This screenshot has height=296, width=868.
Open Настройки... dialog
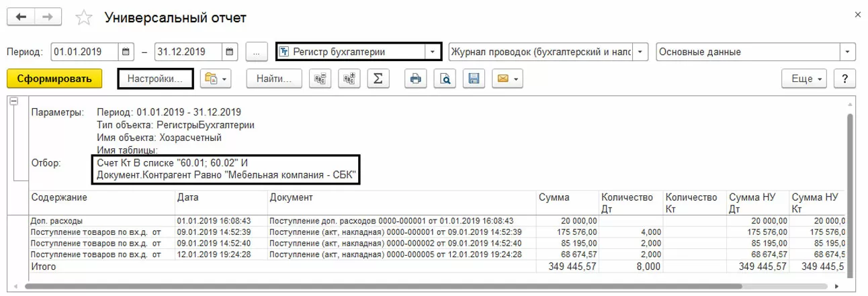[156, 79]
